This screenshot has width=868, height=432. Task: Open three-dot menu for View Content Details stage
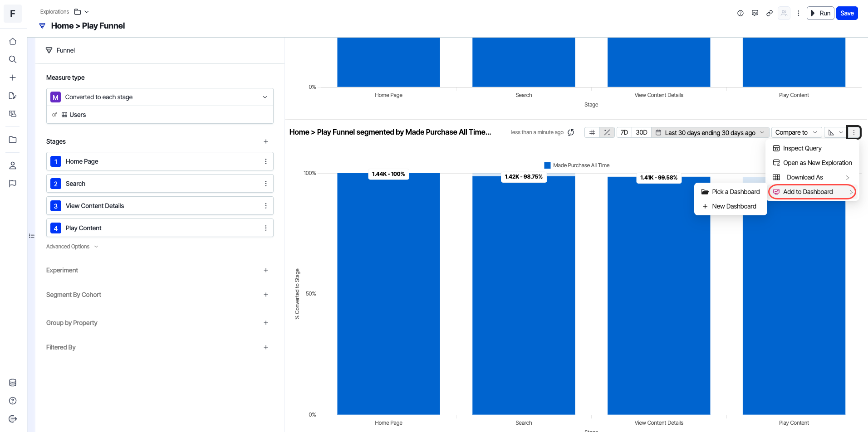[266, 206]
